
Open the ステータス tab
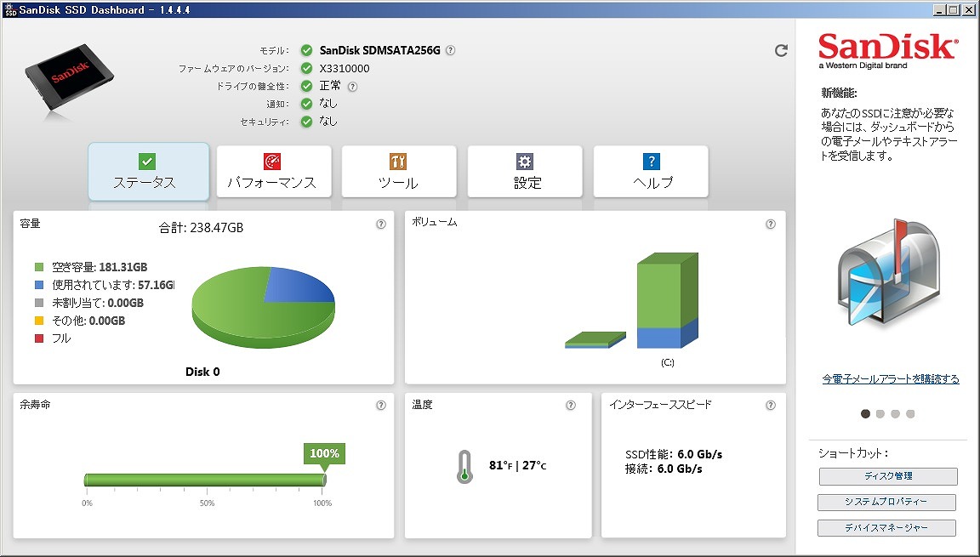point(149,172)
